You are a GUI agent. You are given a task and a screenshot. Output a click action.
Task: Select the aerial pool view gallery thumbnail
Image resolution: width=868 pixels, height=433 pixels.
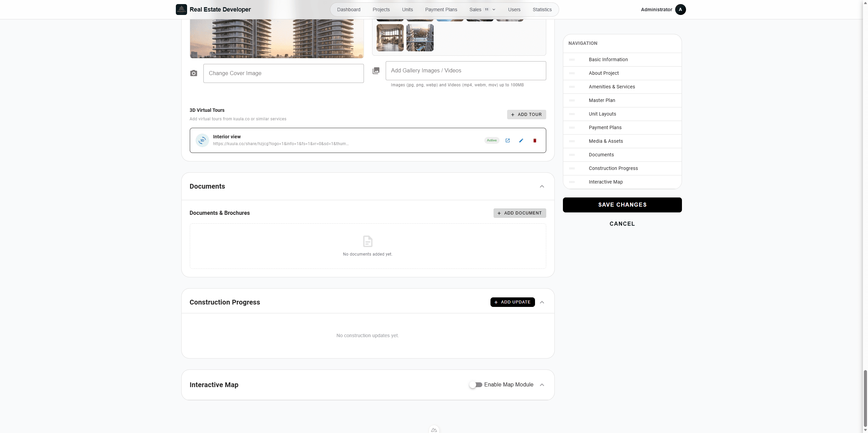coord(420,38)
